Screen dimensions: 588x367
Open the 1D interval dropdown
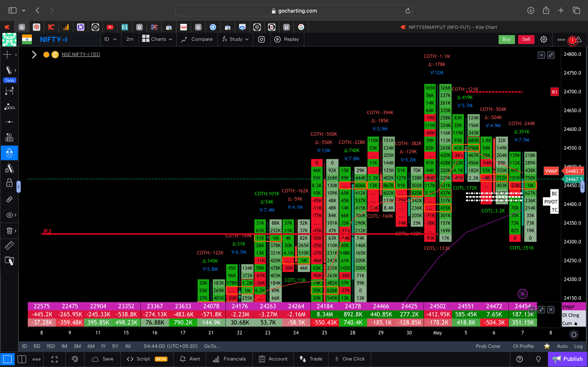point(110,39)
